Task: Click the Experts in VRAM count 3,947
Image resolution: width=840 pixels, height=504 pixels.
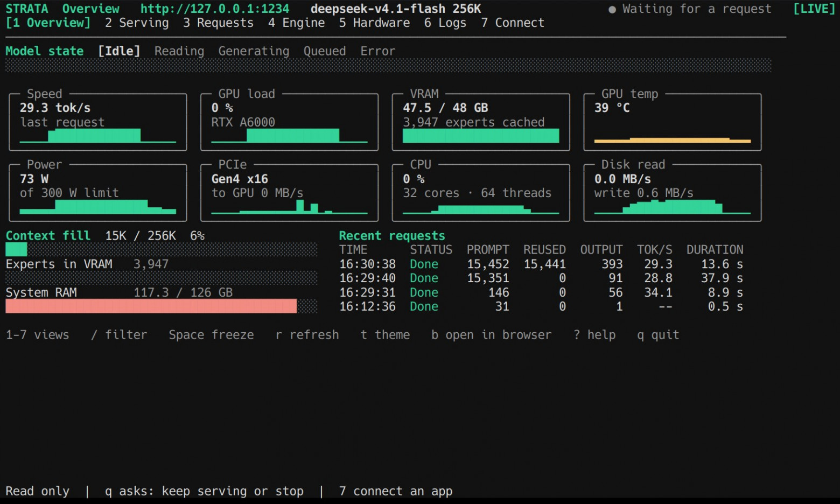Action: pos(151,264)
